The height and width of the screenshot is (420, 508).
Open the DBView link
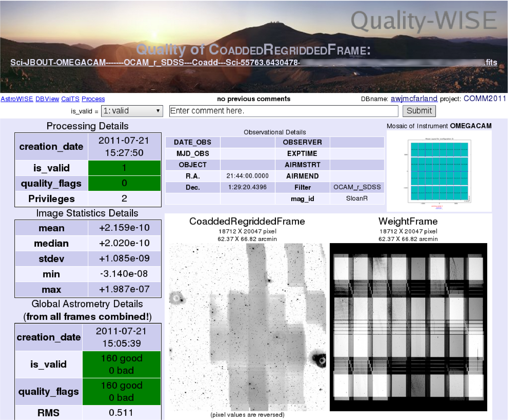[47, 99]
